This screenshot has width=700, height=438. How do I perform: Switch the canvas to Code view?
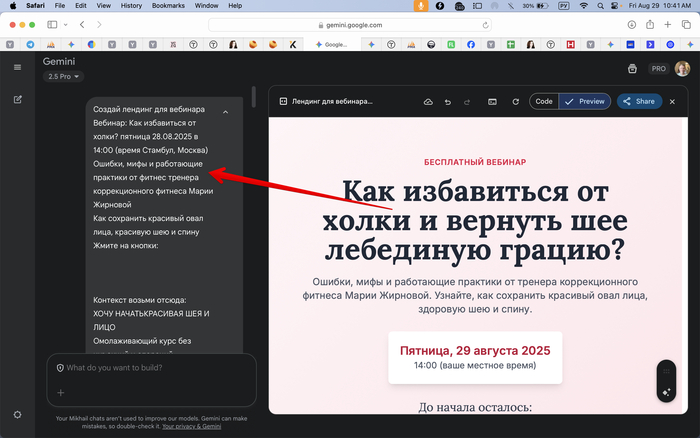point(544,101)
